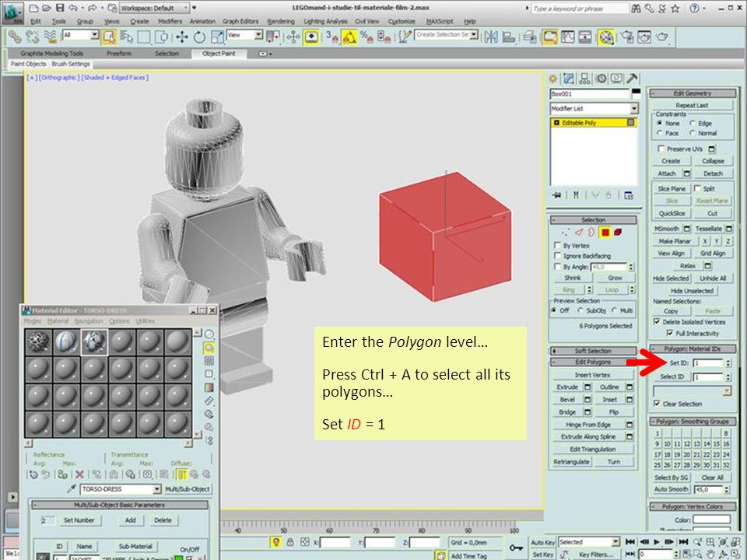Click red X Reset Material icon
Image resolution: width=747 pixels, height=560 pixels.
[79, 474]
